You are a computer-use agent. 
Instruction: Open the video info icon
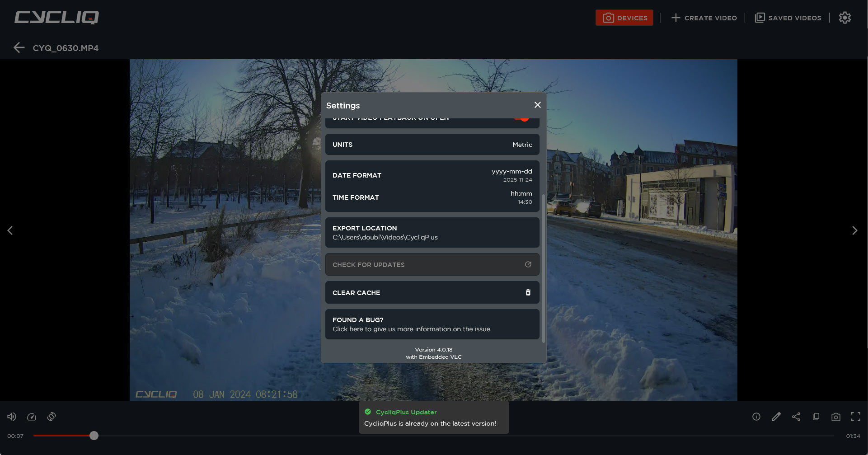(x=756, y=417)
